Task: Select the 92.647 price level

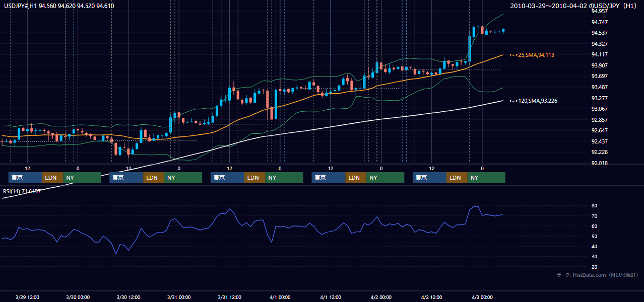Action: pos(599,131)
